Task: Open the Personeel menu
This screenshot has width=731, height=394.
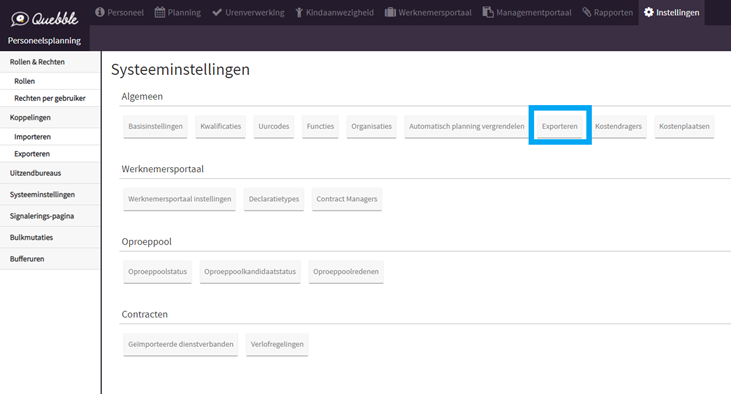Action: [x=119, y=13]
